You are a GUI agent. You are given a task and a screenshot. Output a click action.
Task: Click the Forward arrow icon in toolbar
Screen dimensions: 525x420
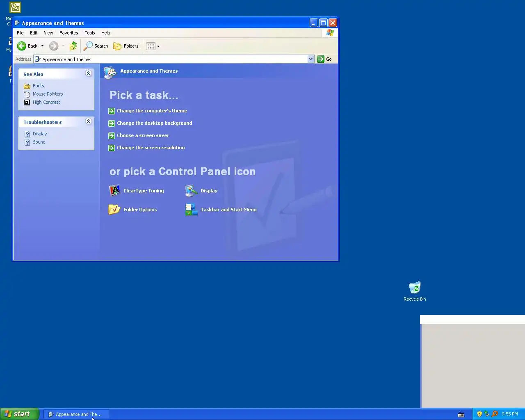[x=54, y=46]
